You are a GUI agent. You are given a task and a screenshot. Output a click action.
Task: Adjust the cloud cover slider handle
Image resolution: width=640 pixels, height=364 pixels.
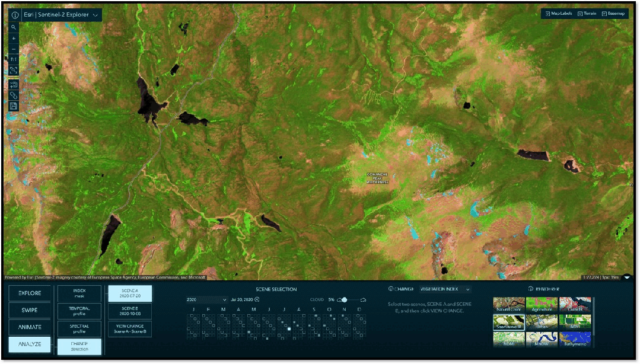click(x=345, y=300)
